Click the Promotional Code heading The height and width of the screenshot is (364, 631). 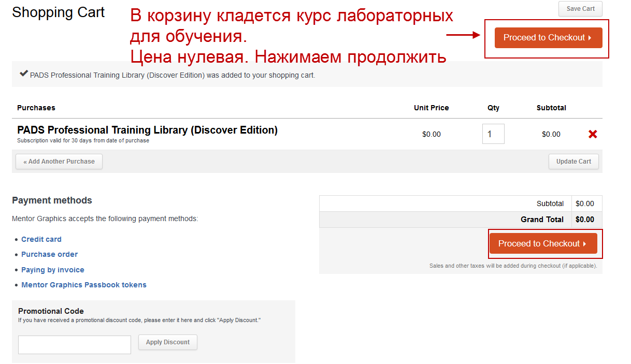pos(51,311)
